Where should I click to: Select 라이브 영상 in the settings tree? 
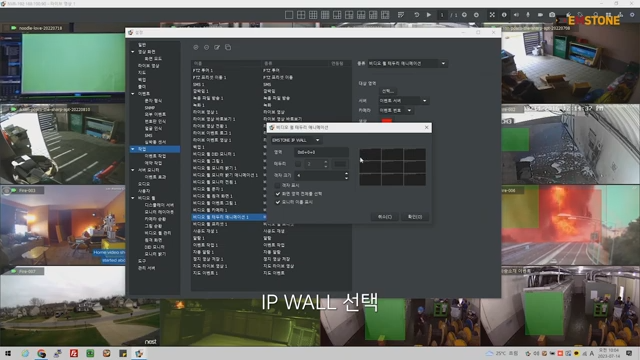[x=149, y=66]
